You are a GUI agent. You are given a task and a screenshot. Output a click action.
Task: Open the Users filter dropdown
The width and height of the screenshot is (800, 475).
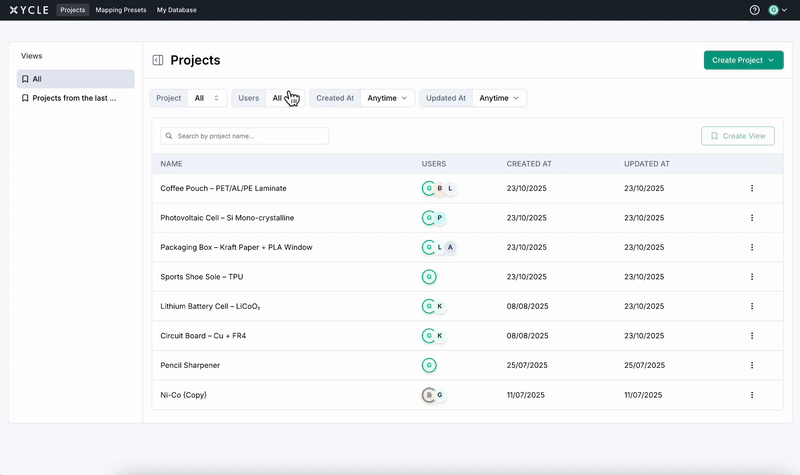(285, 98)
